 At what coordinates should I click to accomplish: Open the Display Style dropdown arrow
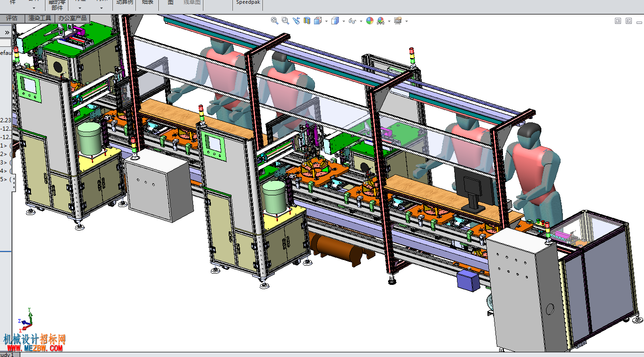(x=344, y=21)
